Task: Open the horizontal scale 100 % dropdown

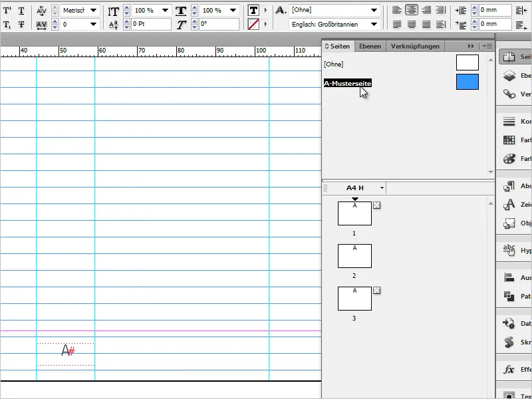Action: click(233, 11)
